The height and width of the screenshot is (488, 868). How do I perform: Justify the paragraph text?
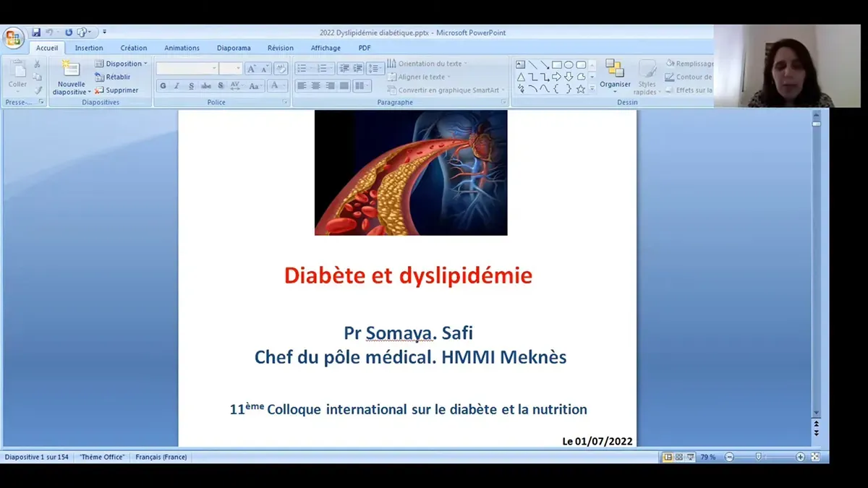[344, 85]
